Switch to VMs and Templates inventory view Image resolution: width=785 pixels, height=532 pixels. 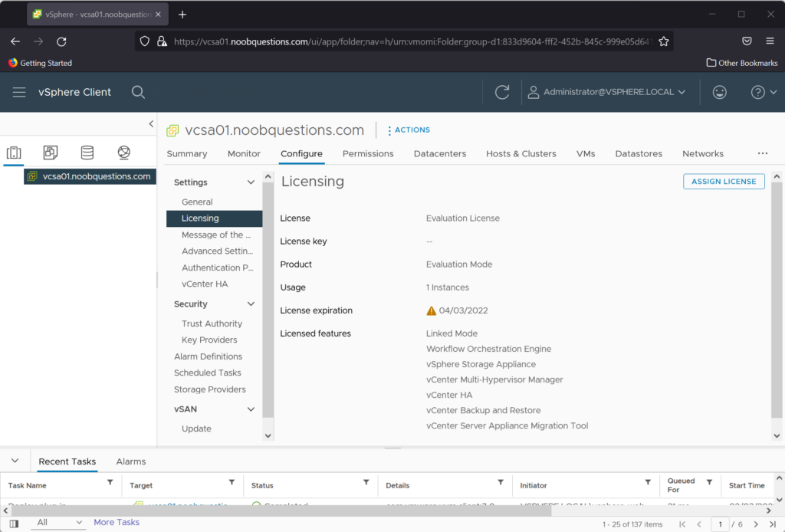click(x=51, y=153)
